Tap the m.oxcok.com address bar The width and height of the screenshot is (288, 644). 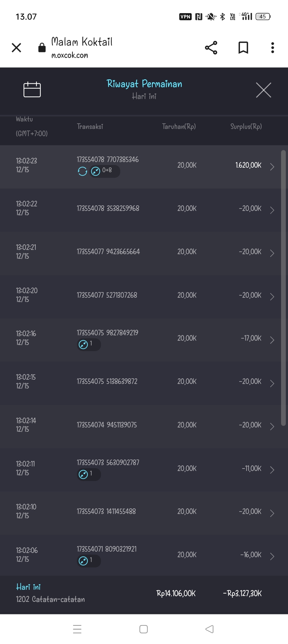point(70,55)
